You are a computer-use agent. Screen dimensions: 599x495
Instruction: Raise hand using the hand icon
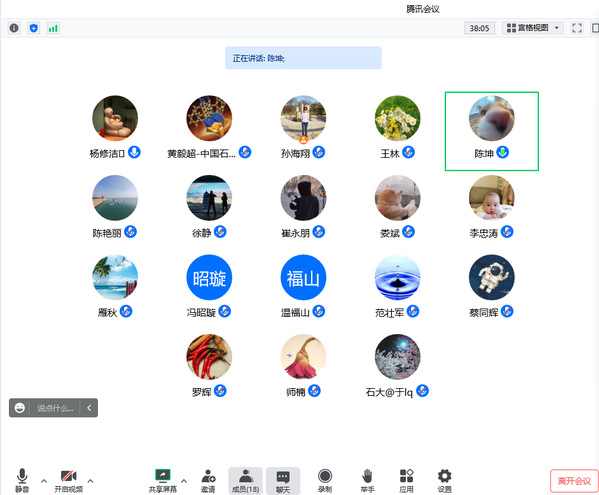[x=367, y=481]
